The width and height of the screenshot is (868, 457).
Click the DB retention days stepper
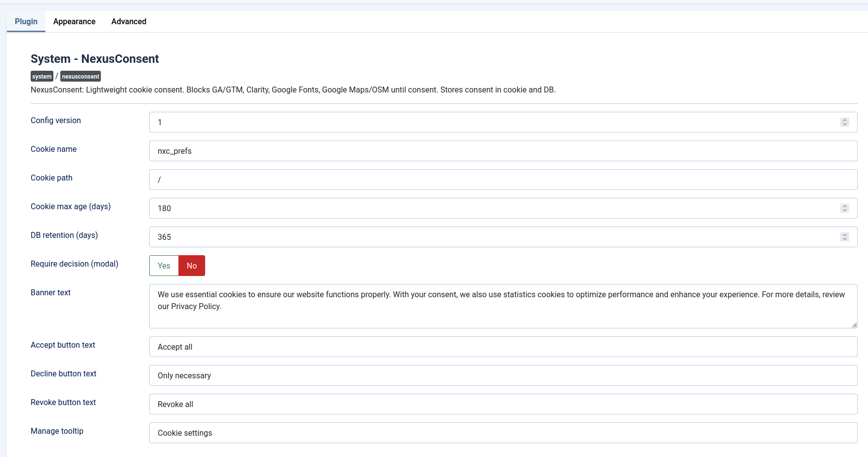coord(844,237)
